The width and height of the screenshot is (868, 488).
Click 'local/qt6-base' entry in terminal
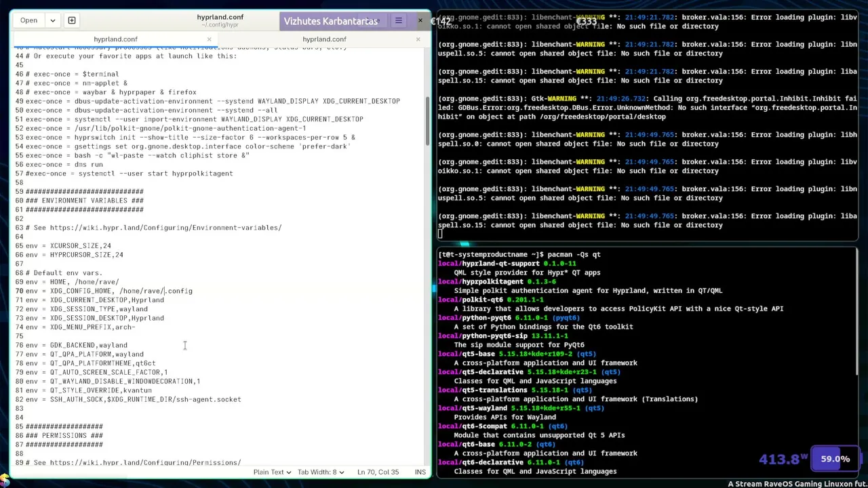pyautogui.click(x=467, y=444)
